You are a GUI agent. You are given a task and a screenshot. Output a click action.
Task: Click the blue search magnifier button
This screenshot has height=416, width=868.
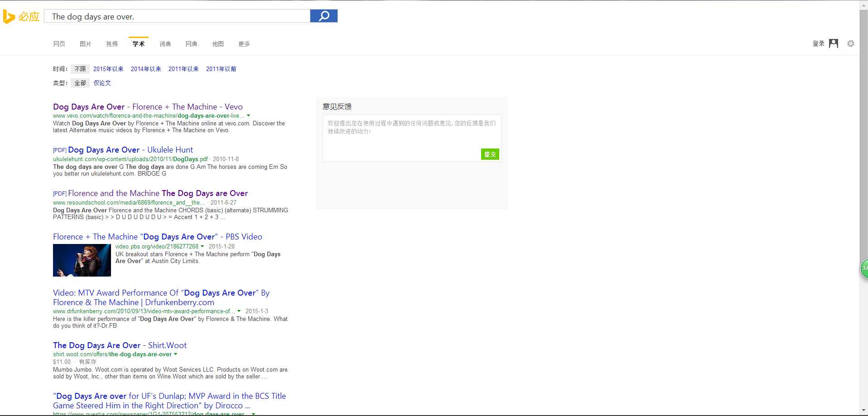[x=324, y=16]
